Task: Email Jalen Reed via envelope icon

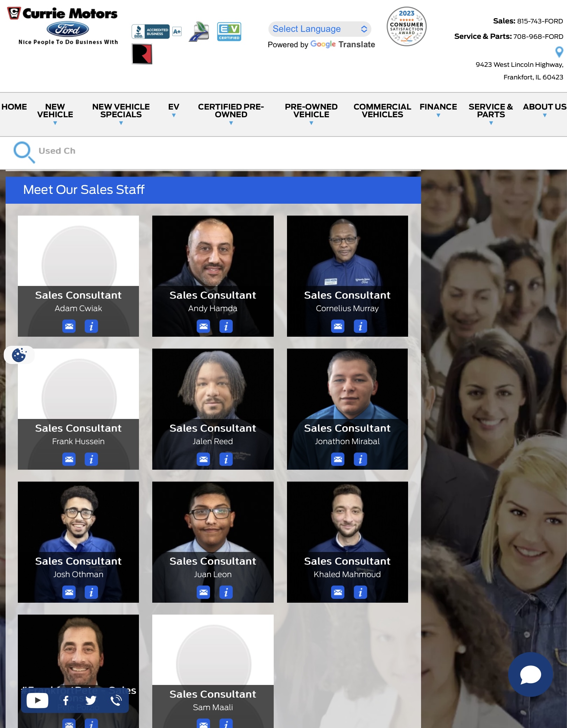Action: click(203, 459)
